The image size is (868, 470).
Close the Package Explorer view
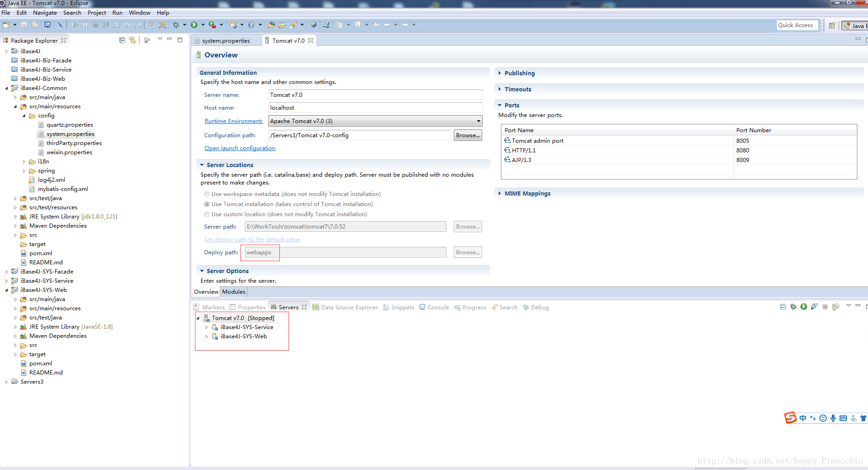[63, 40]
